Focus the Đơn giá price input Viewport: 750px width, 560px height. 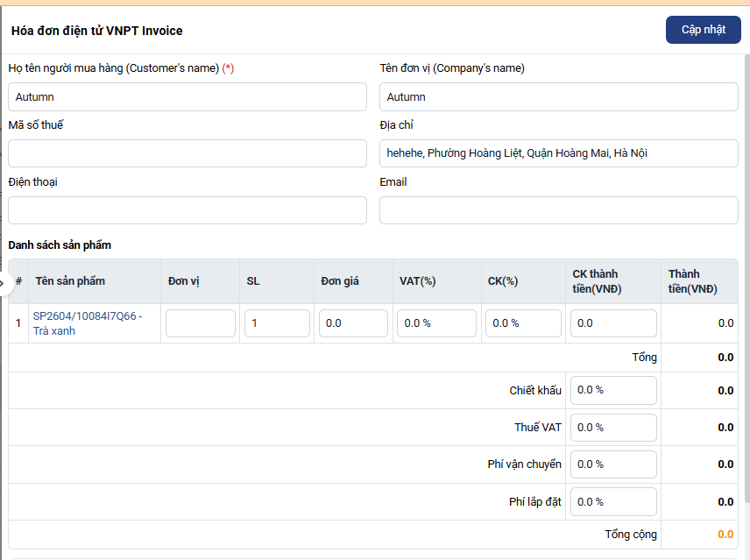353,323
